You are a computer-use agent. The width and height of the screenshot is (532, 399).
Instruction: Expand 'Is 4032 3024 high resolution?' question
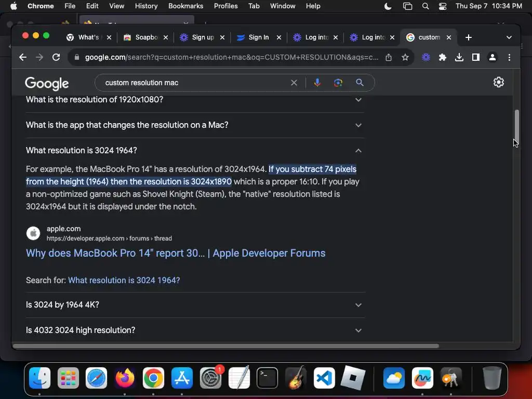click(x=195, y=330)
